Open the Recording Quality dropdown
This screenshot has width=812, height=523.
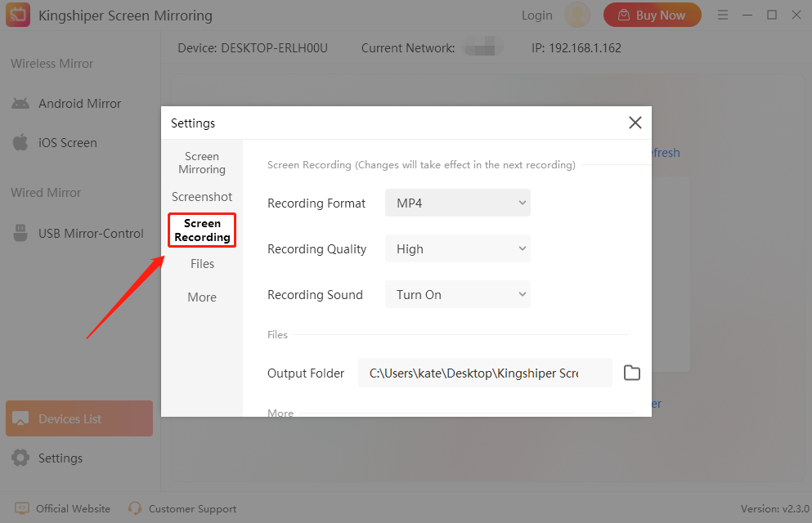[458, 248]
